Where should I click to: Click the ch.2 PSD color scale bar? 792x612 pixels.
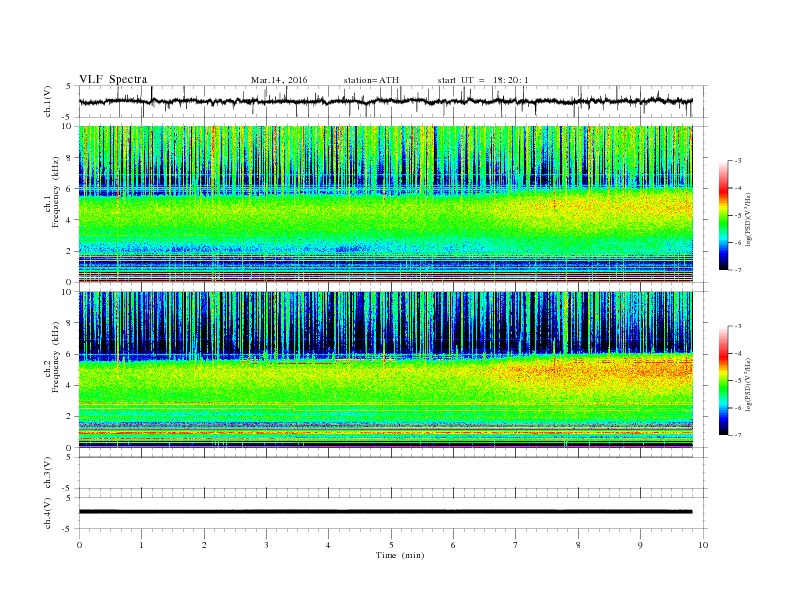point(723,381)
